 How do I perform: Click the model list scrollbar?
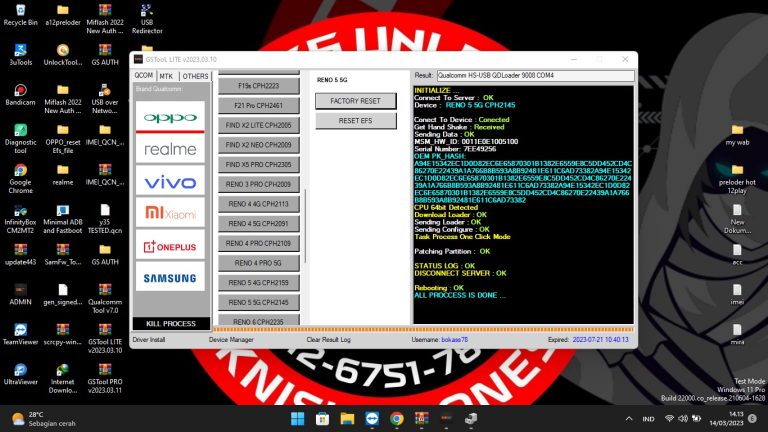tap(306, 226)
